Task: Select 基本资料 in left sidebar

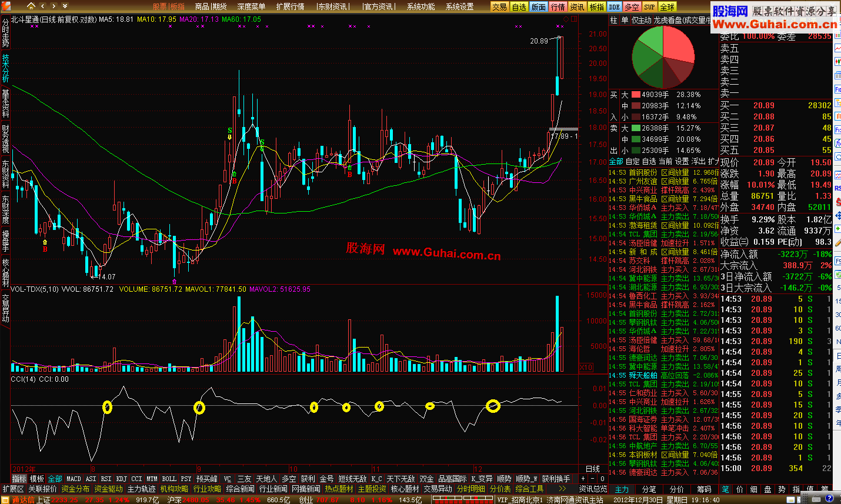Action: pos(5,104)
